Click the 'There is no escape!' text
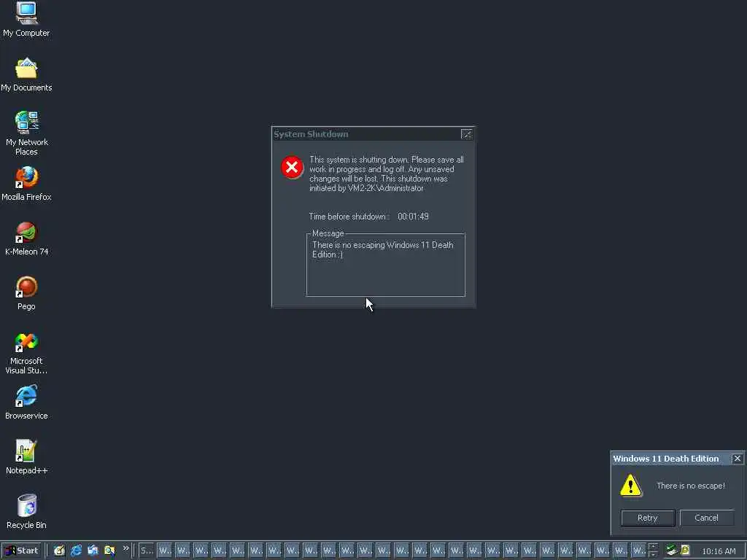The width and height of the screenshot is (747, 560). tap(690, 486)
